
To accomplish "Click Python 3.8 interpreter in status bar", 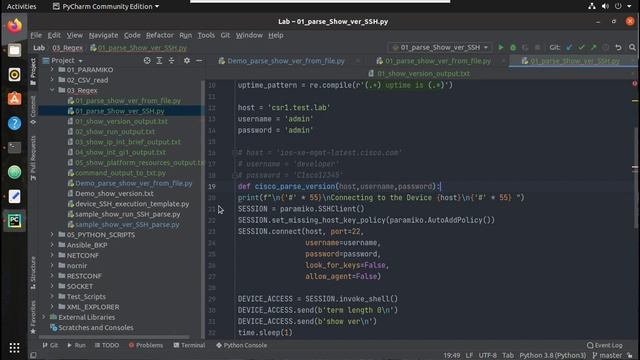I will [x=552, y=355].
